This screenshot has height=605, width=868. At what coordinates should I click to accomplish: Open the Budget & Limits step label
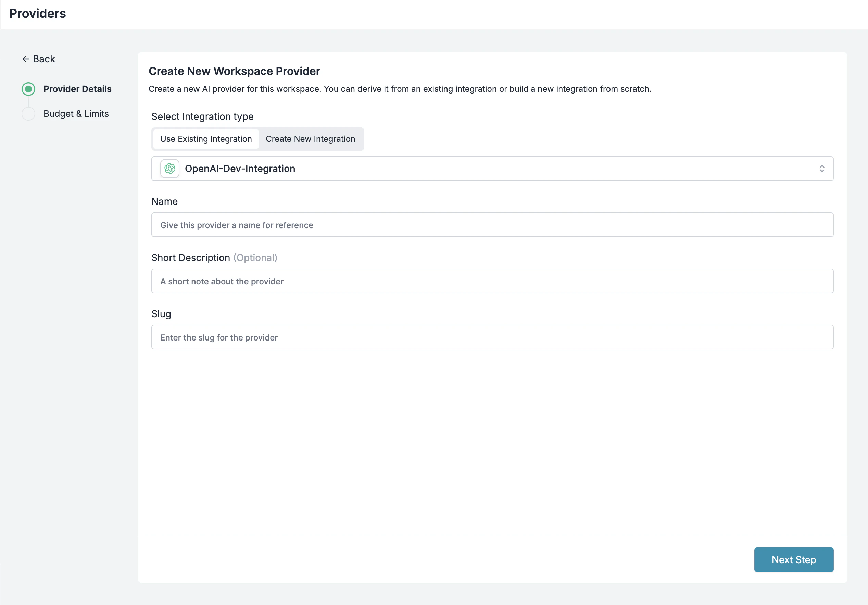(x=76, y=114)
